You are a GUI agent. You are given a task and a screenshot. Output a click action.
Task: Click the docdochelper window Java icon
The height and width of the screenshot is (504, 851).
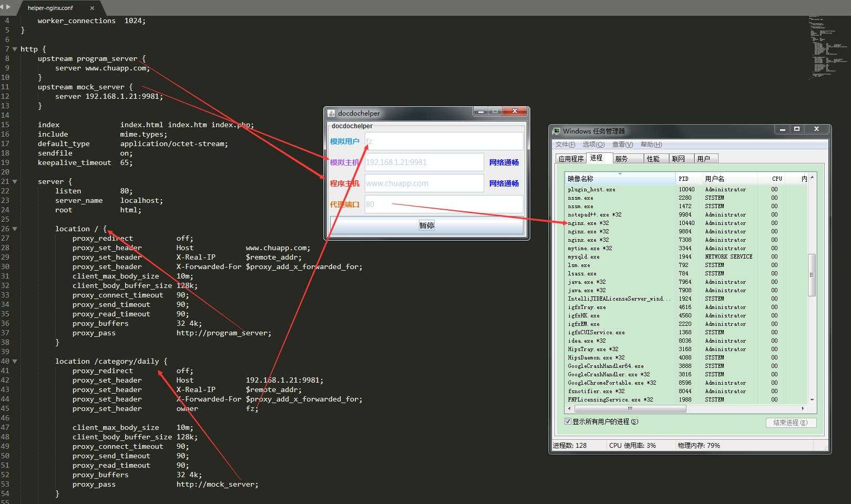pos(331,113)
